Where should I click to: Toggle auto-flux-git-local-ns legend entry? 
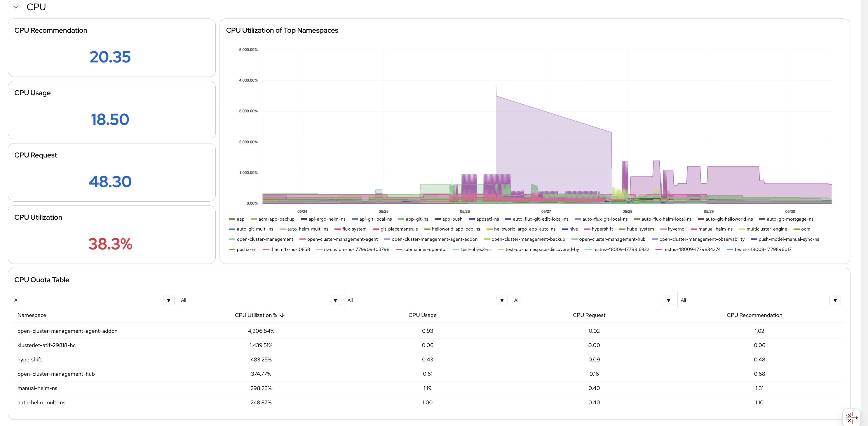pyautogui.click(x=601, y=219)
